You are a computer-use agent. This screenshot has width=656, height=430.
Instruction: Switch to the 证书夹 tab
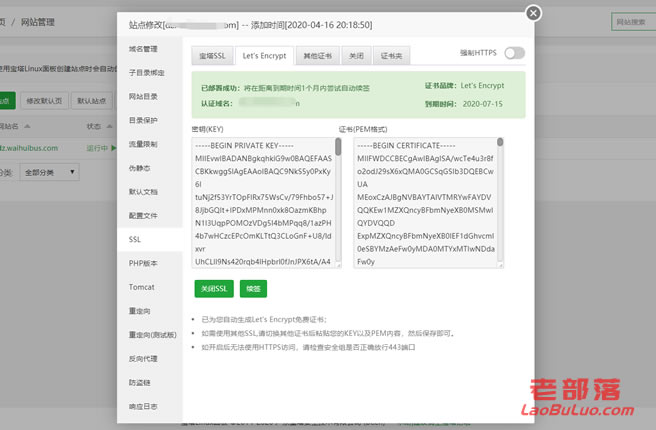tap(392, 56)
